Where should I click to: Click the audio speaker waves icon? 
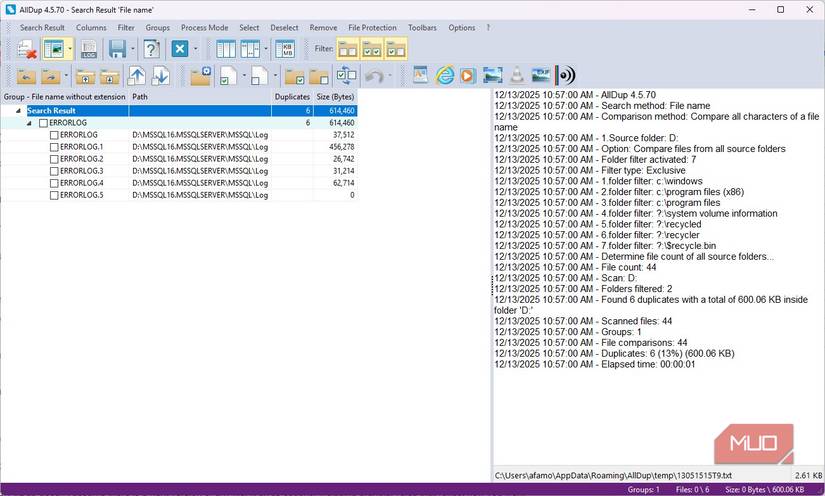pyautogui.click(x=565, y=76)
